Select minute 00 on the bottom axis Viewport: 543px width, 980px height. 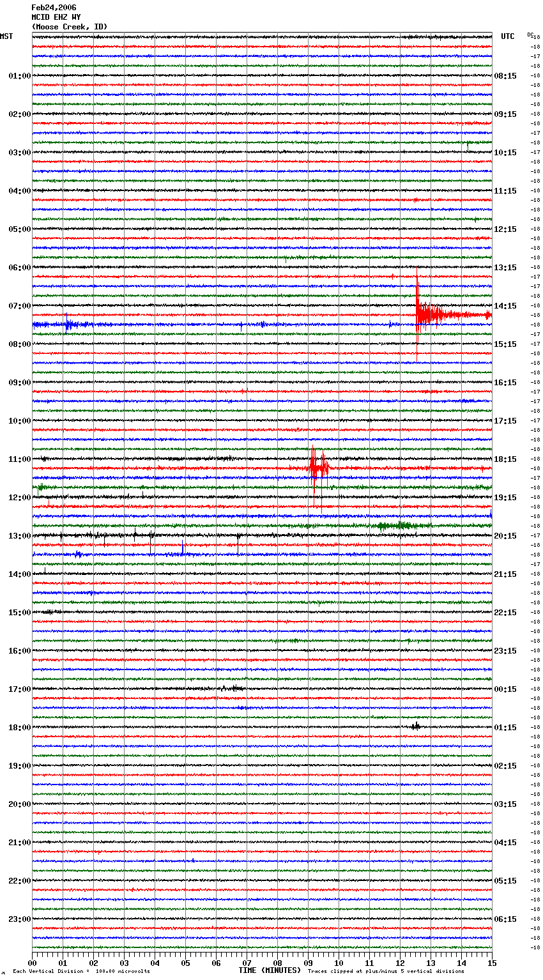pos(32,963)
